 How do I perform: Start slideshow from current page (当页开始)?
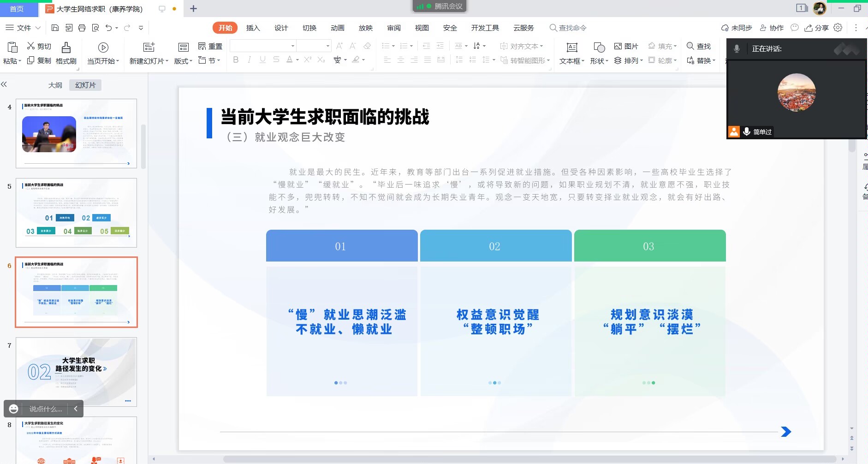(103, 48)
